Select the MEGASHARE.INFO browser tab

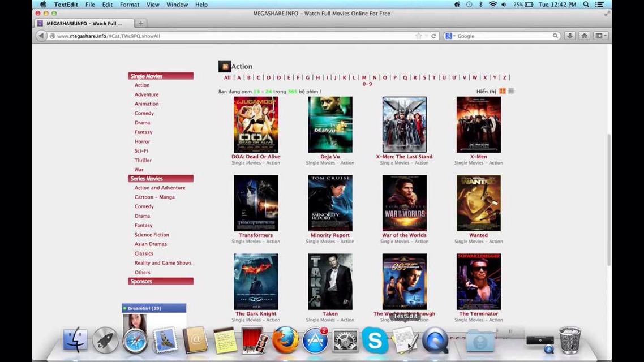click(x=85, y=23)
